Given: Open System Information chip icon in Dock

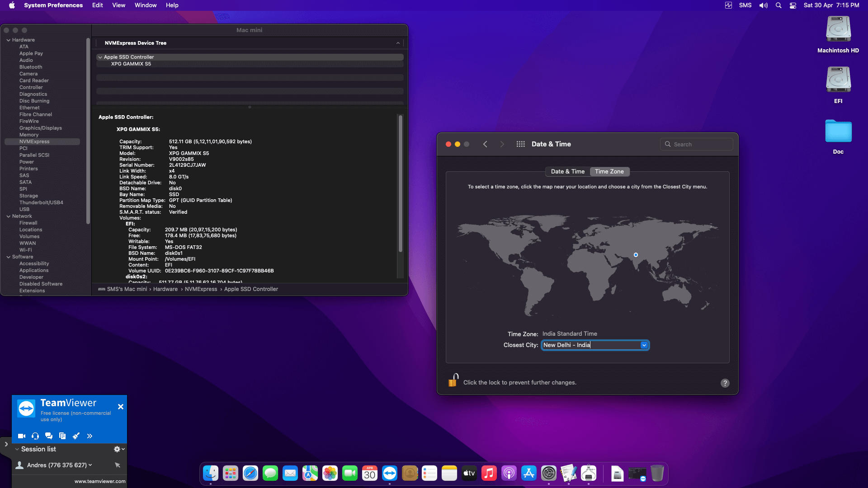Looking at the screenshot, I should click(589, 473).
